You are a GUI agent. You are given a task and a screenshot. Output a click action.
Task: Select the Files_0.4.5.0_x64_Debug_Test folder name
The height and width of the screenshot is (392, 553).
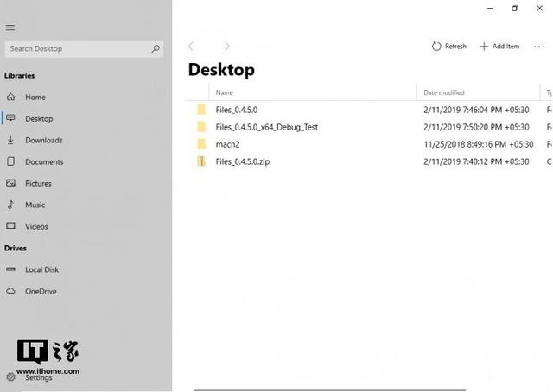pos(267,127)
